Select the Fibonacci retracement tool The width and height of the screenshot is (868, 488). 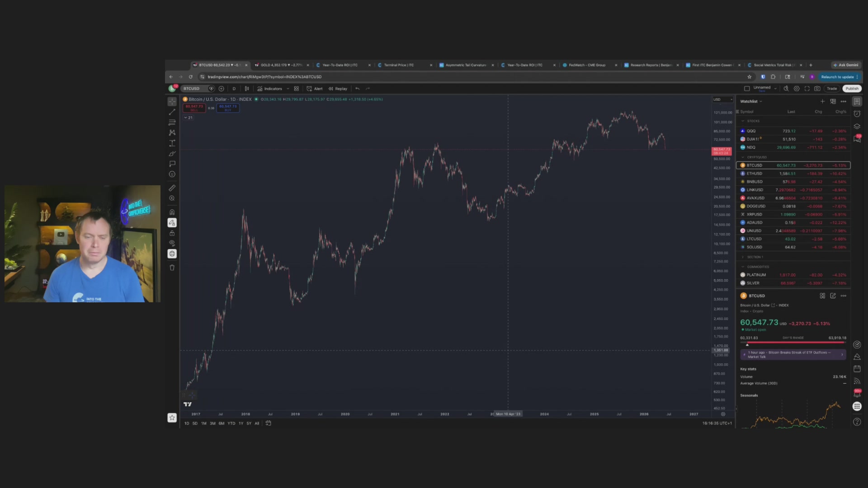(x=172, y=122)
